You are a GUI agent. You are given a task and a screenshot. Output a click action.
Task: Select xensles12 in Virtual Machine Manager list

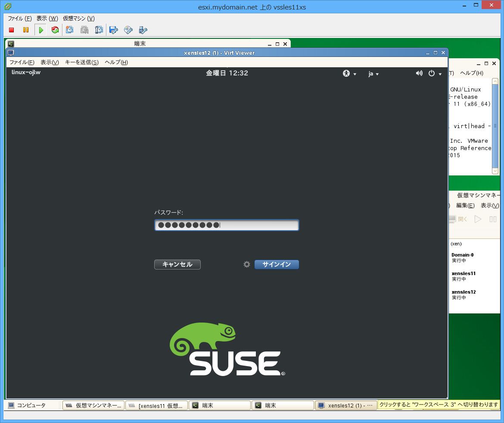[474, 295]
